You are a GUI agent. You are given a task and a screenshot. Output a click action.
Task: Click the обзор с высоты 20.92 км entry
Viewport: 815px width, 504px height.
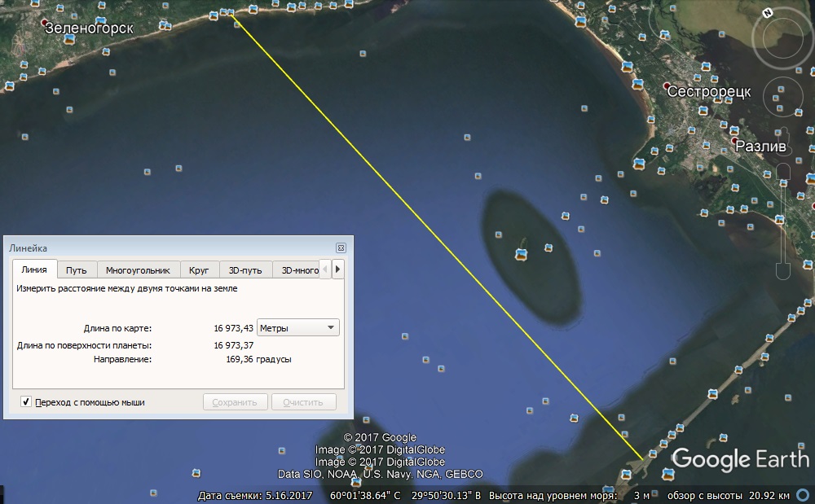(x=728, y=496)
